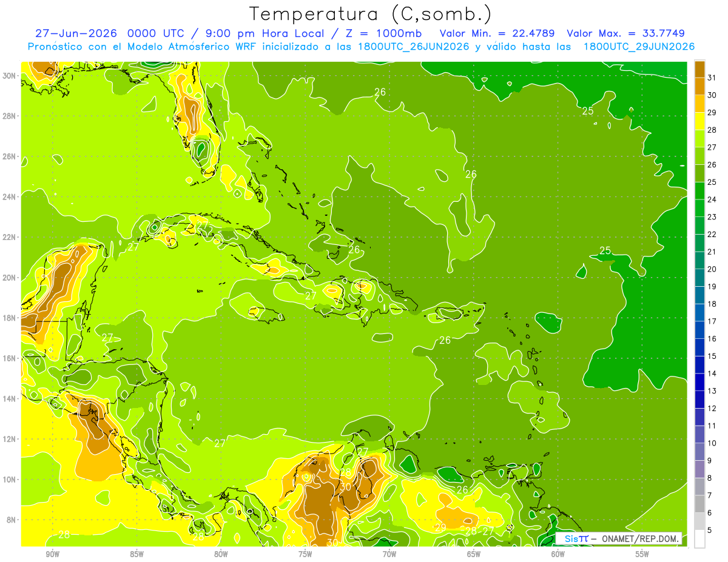728x562 pixels.
Task: Click the dark blue swatch between 13 and 14
Action: [x=699, y=382]
